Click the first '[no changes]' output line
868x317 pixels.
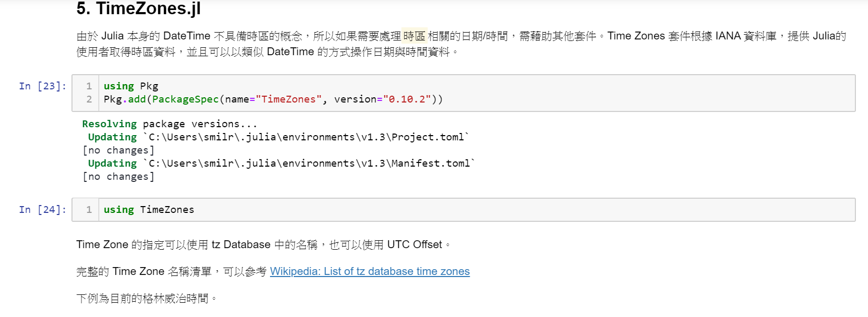point(118,150)
